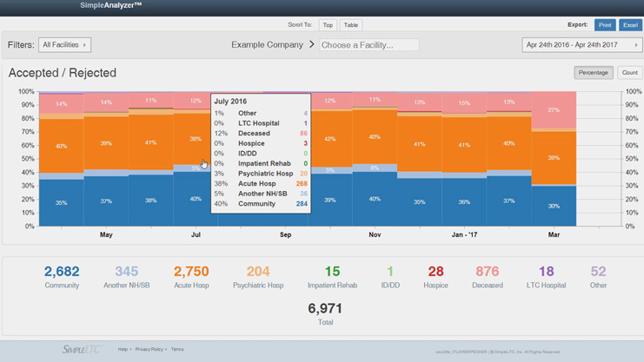
Task: Switch chart to Percentage view
Action: 593,73
